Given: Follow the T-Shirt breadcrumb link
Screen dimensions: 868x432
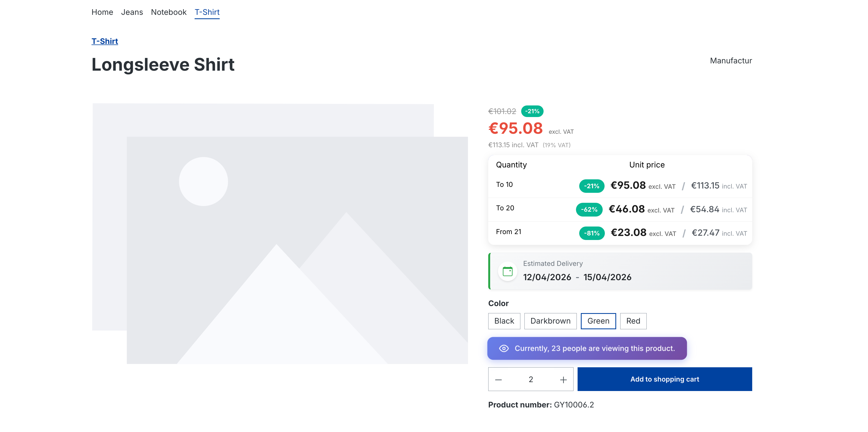Looking at the screenshot, I should pos(104,41).
